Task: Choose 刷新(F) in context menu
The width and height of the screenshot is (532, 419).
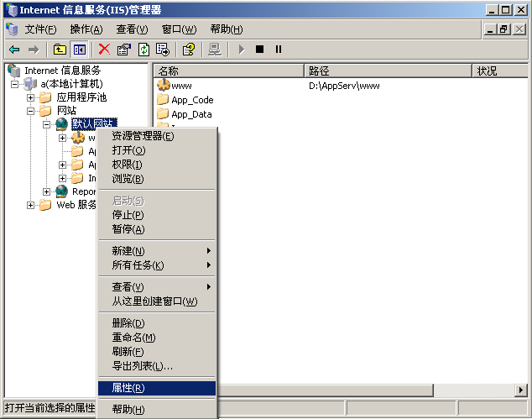Action: 157,352
